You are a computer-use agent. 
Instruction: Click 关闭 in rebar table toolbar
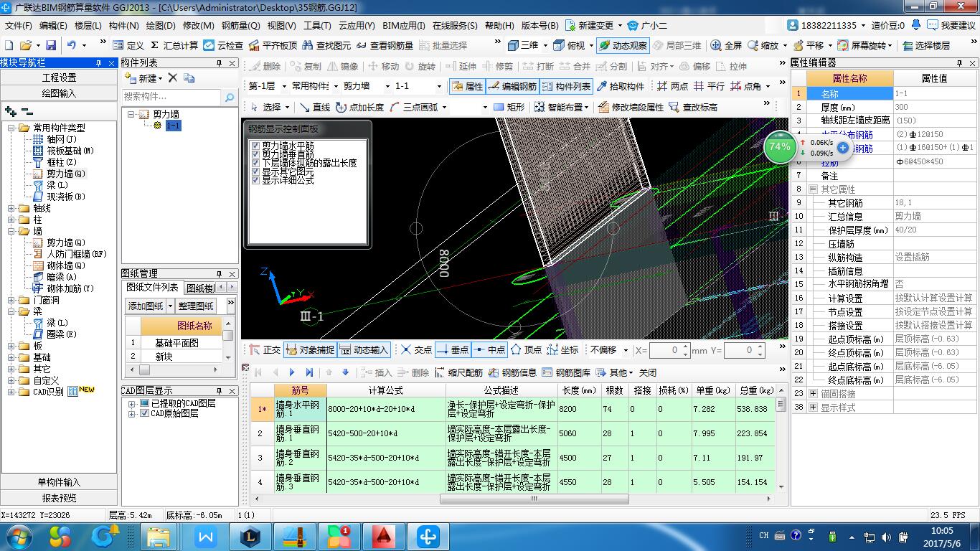(x=648, y=372)
